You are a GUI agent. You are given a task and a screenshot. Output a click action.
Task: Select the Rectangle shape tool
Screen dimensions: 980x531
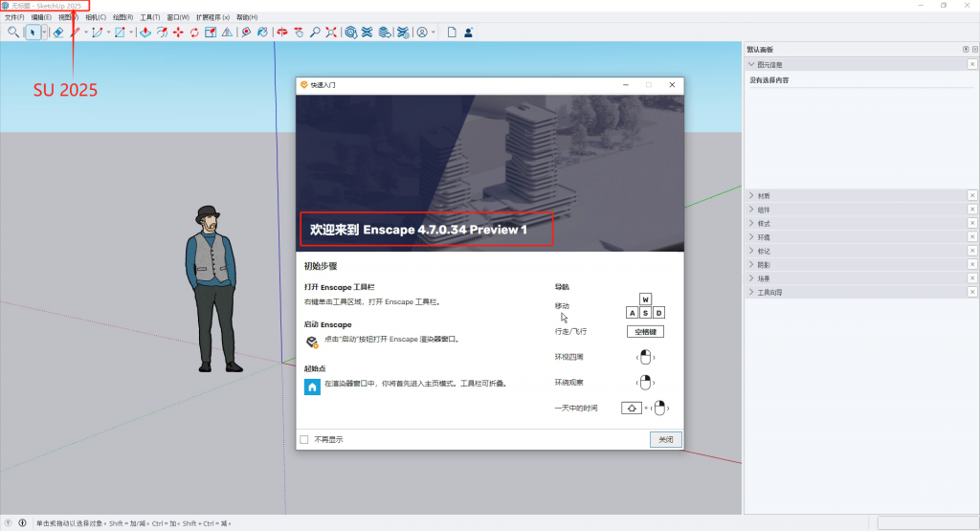120,32
